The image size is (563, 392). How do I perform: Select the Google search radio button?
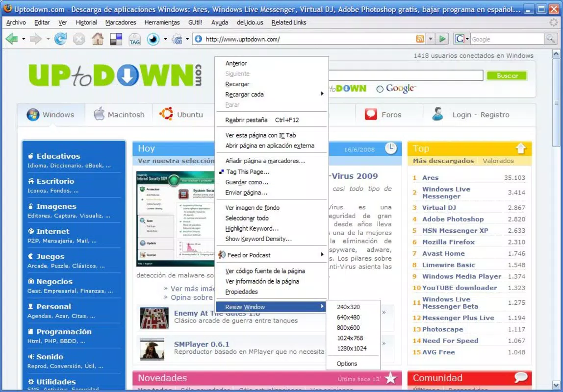click(380, 89)
